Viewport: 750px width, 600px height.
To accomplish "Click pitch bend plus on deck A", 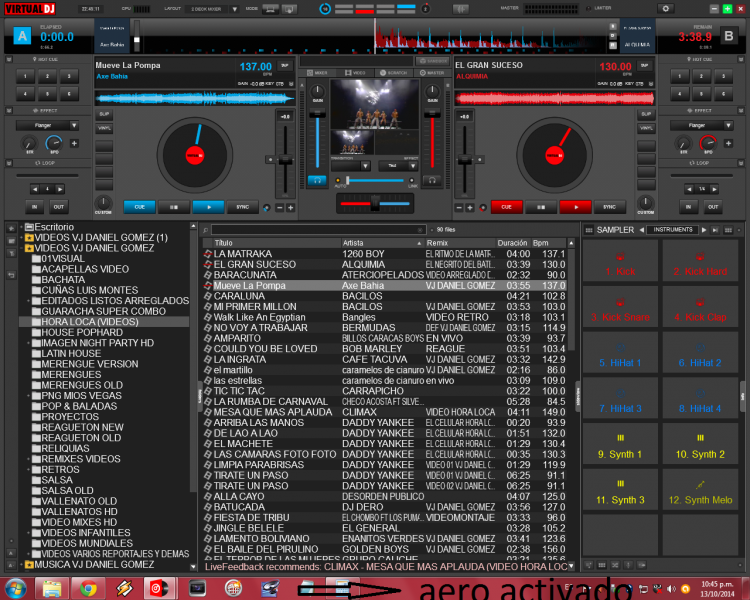I will click(290, 208).
